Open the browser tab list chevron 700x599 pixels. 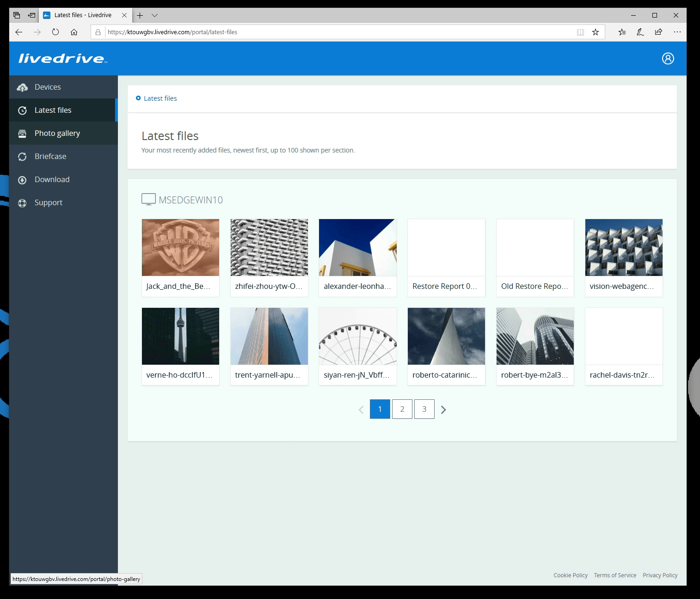click(155, 15)
